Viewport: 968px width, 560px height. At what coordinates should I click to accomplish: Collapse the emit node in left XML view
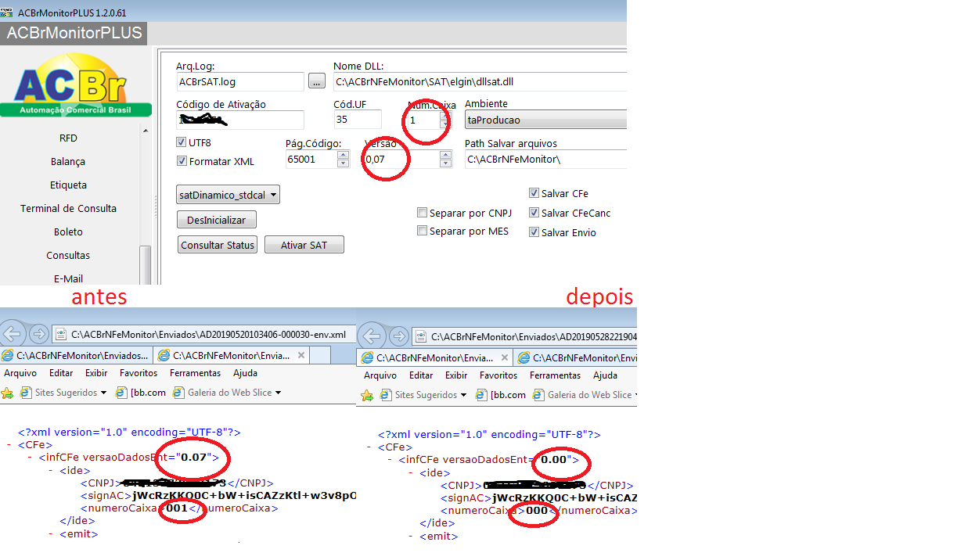[x=51, y=533]
